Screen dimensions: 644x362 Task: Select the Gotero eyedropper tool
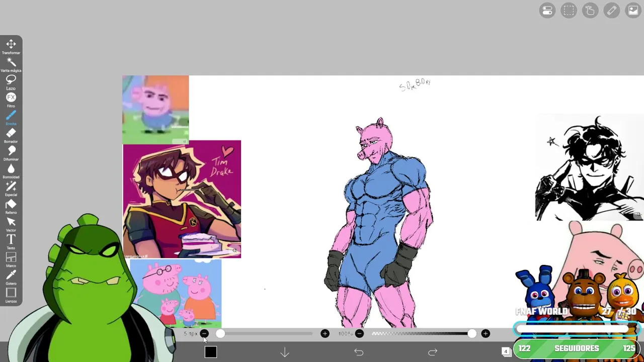click(x=11, y=277)
